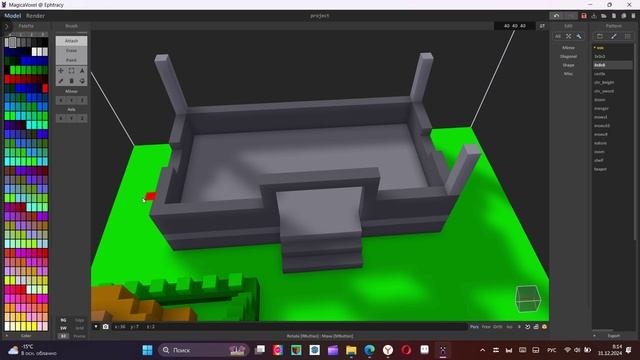Delete the model with the trash icon

point(633,16)
